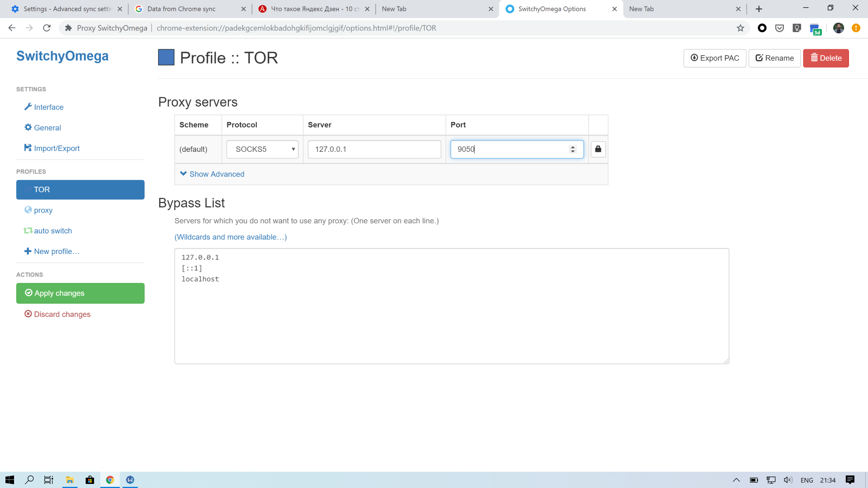This screenshot has height=488, width=868.
Task: Click inside the Bypass List textarea
Action: pos(452,306)
